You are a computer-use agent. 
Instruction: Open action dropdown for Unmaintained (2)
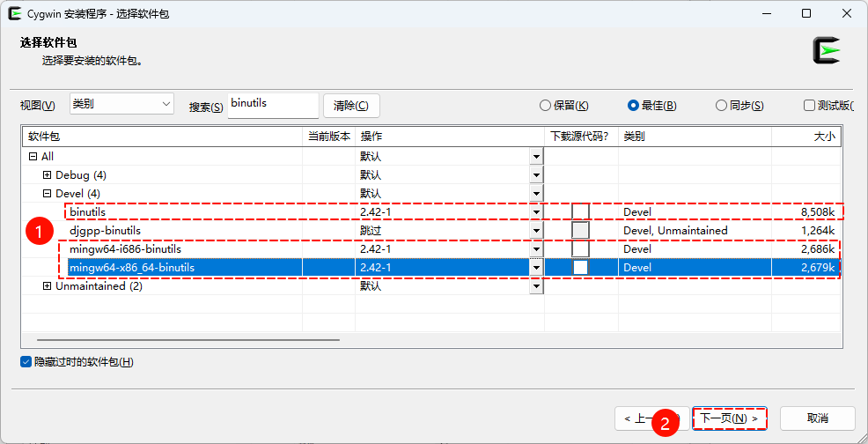(x=536, y=286)
